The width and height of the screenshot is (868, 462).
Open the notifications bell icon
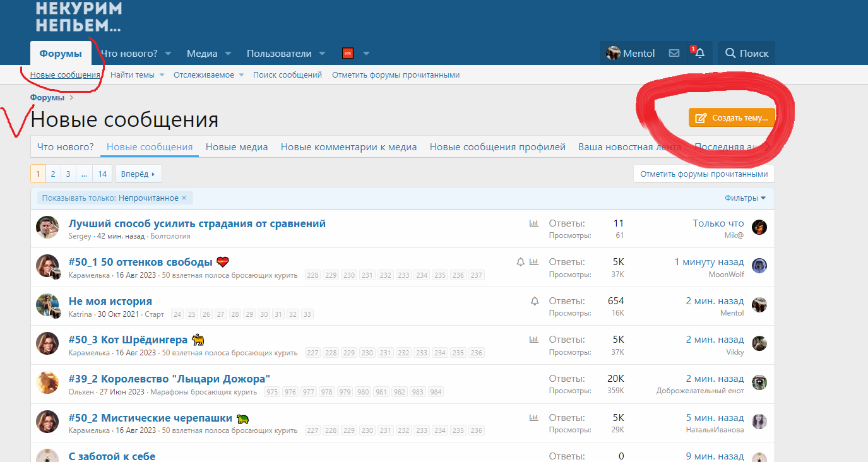point(699,54)
